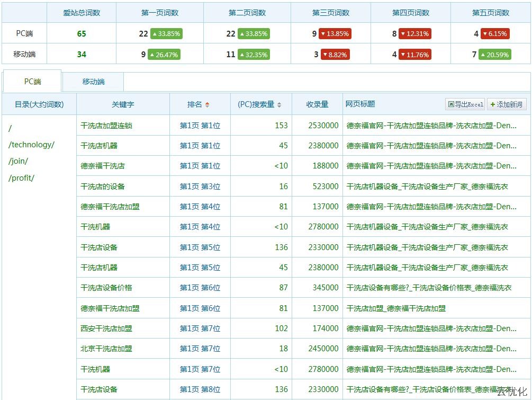Click search volume value 102
Viewport: 532px width, 400px height.
(x=281, y=328)
